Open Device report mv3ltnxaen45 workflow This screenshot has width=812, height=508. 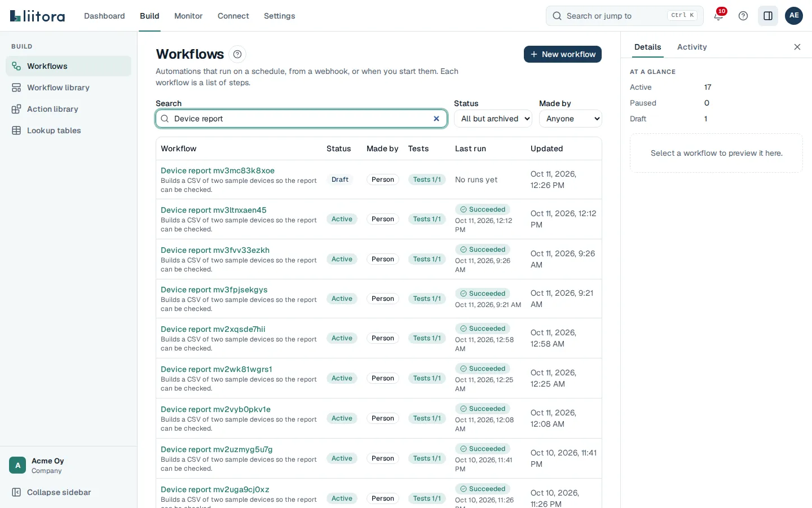point(214,210)
